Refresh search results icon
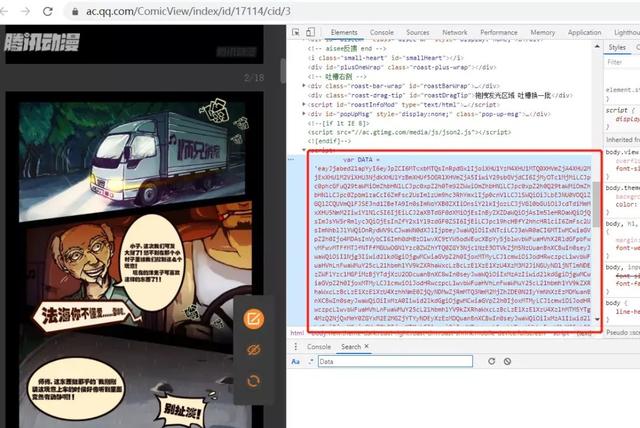 click(x=491, y=361)
